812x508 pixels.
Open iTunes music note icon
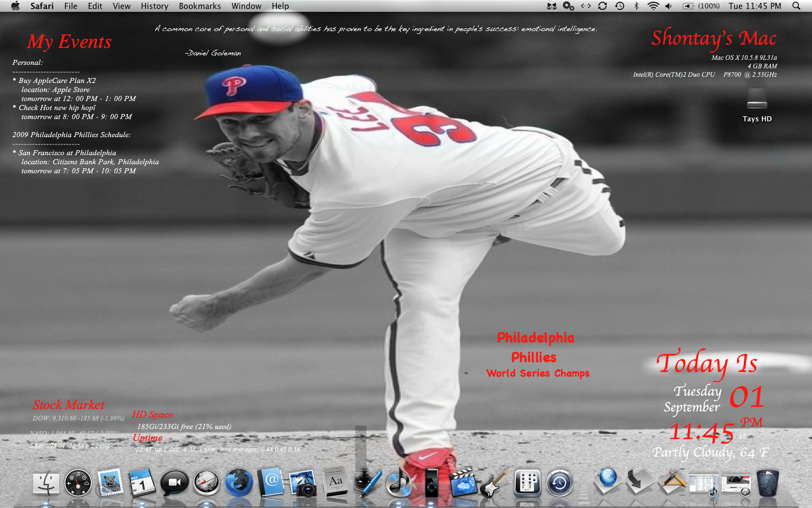[x=399, y=483]
